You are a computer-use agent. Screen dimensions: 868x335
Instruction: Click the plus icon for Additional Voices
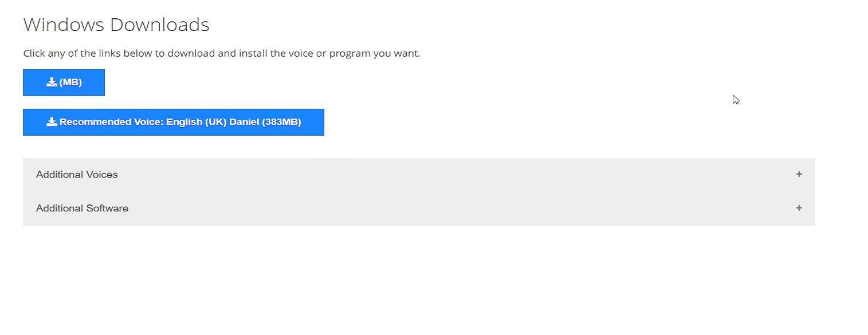click(x=799, y=174)
